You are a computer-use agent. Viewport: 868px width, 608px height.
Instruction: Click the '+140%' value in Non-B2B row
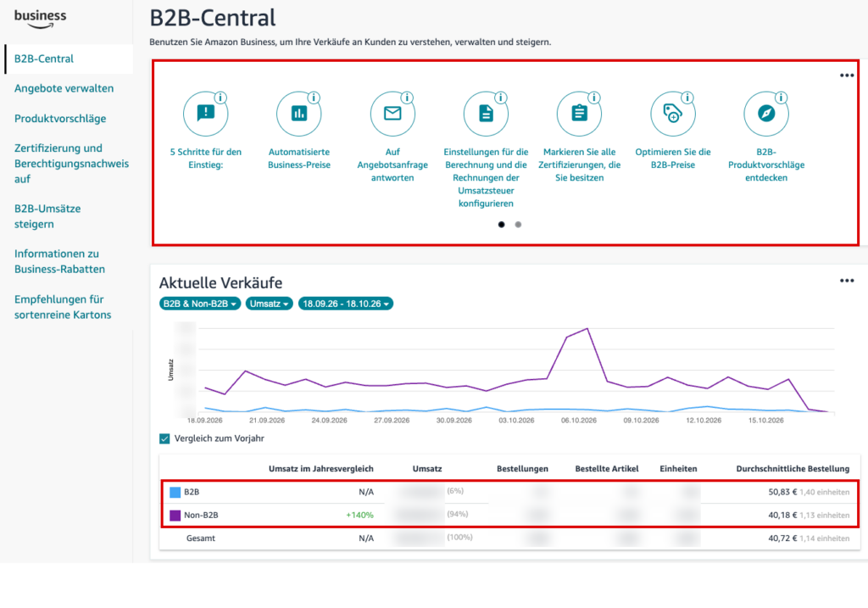tap(359, 515)
